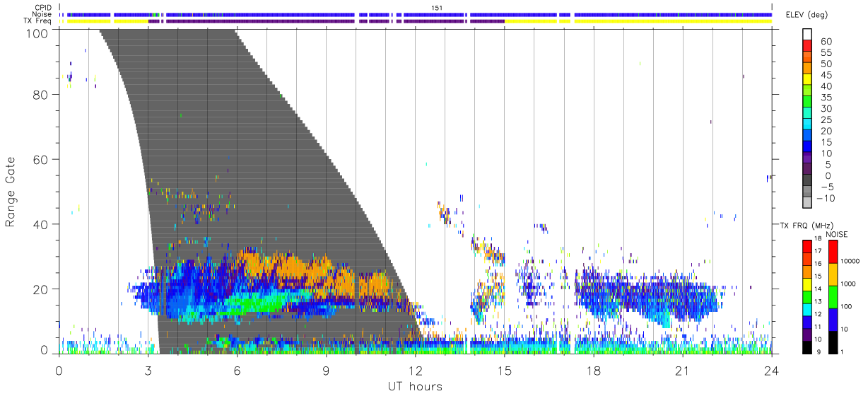Image resolution: width=868 pixels, height=401 pixels.
Task: Click the UT hours tick label "9"
Action: [326, 370]
